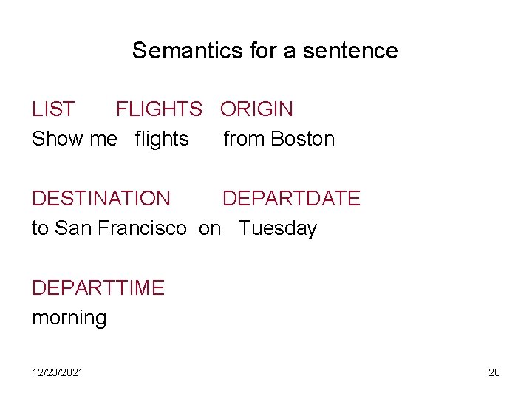Click the FLIGHTS semantic tag
The width and height of the screenshot is (532, 399).
coord(159,109)
